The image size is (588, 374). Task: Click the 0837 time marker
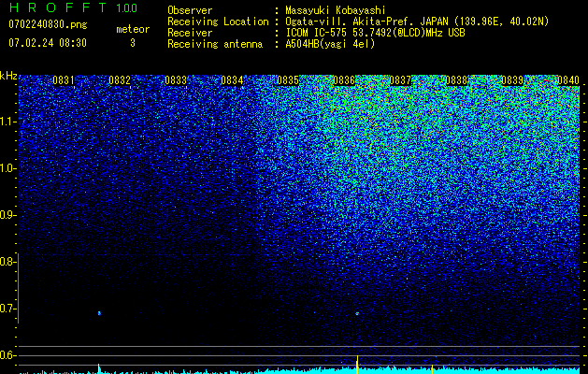click(400, 80)
